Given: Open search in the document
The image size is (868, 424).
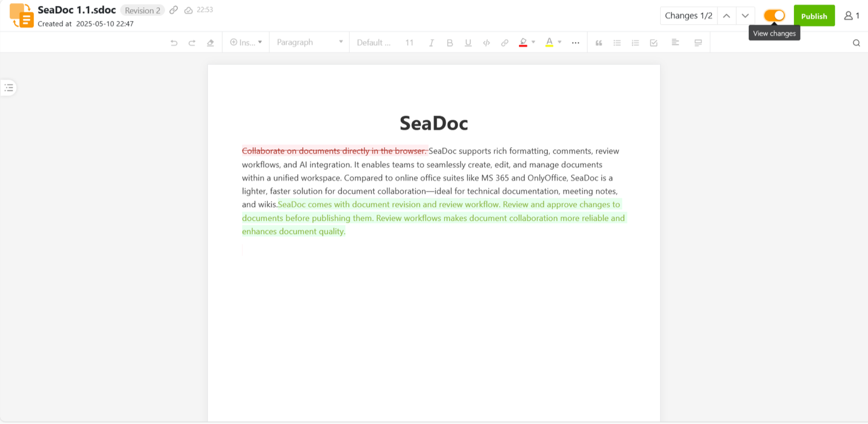Looking at the screenshot, I should [857, 43].
